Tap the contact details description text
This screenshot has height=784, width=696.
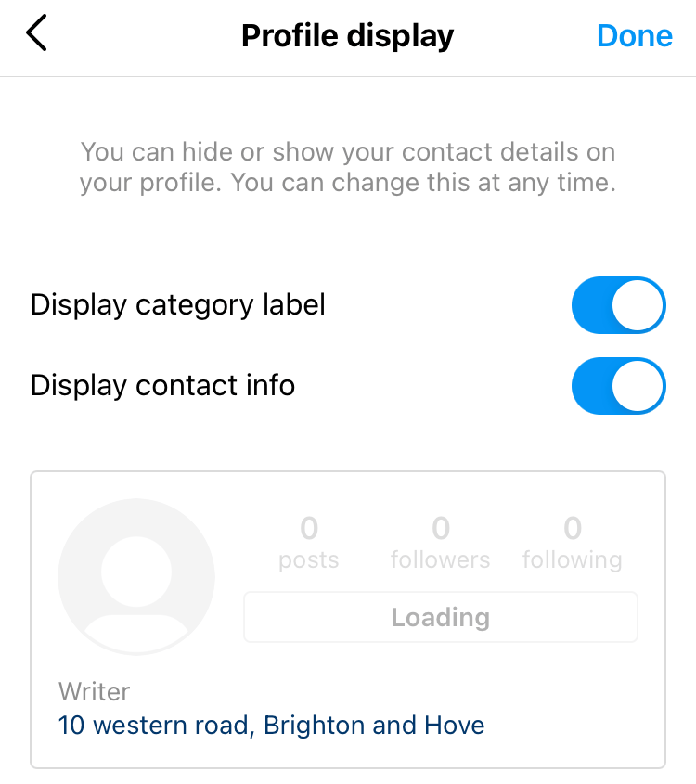point(348,167)
